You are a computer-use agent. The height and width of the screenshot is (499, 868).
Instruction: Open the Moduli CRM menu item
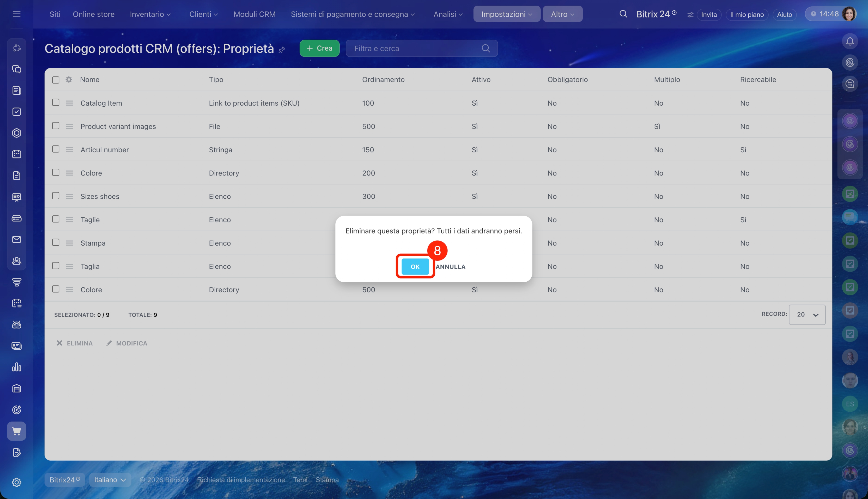tap(255, 14)
